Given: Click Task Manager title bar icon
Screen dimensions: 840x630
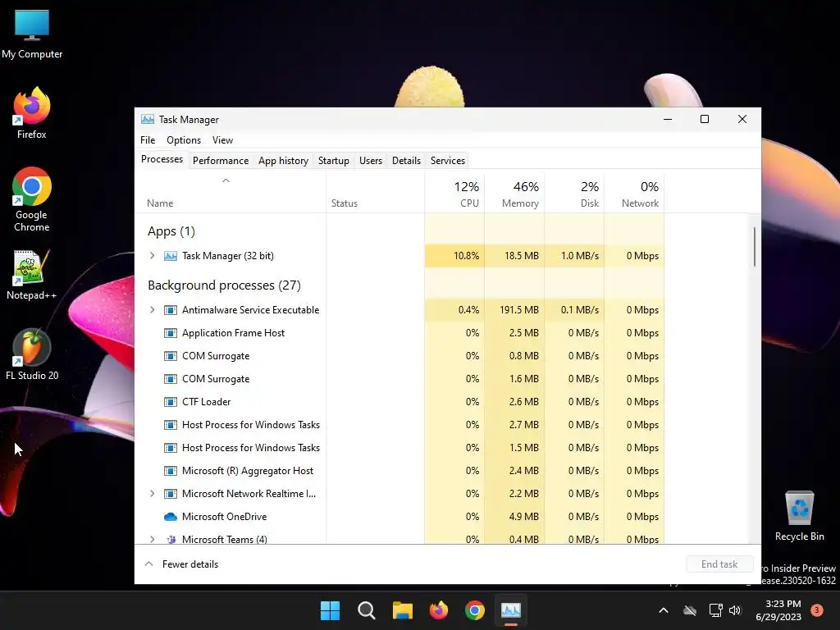Looking at the screenshot, I should pyautogui.click(x=148, y=120).
